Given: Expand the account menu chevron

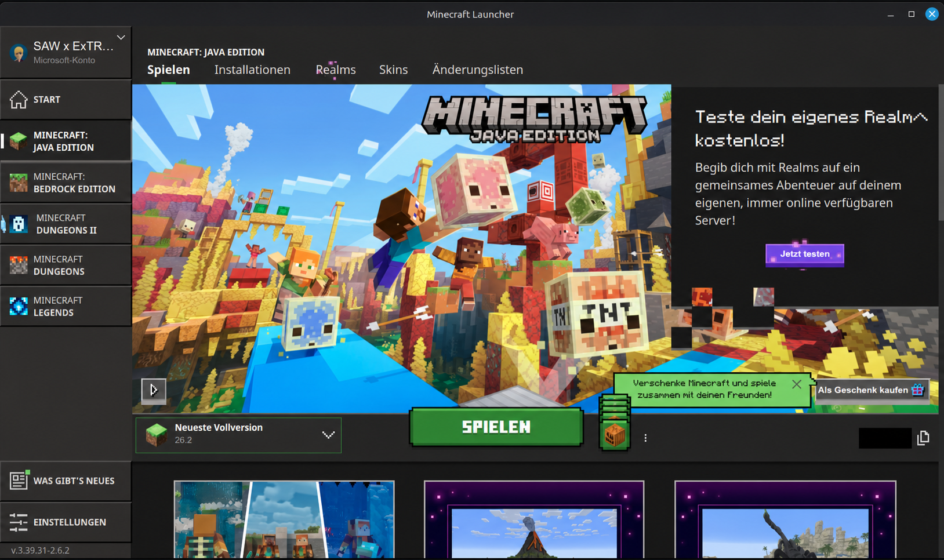Looking at the screenshot, I should click(x=121, y=38).
